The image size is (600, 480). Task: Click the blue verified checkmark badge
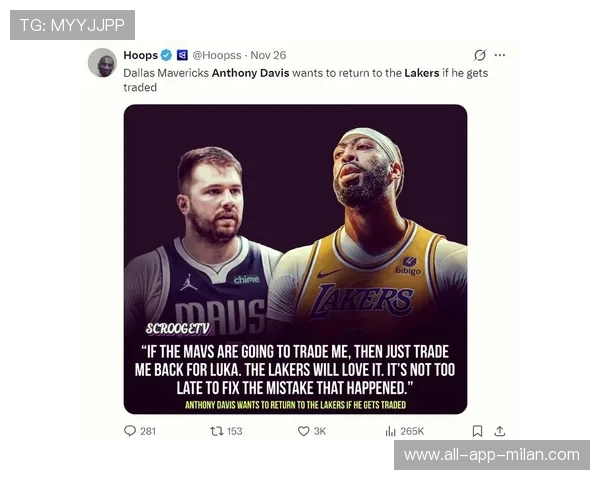166,55
